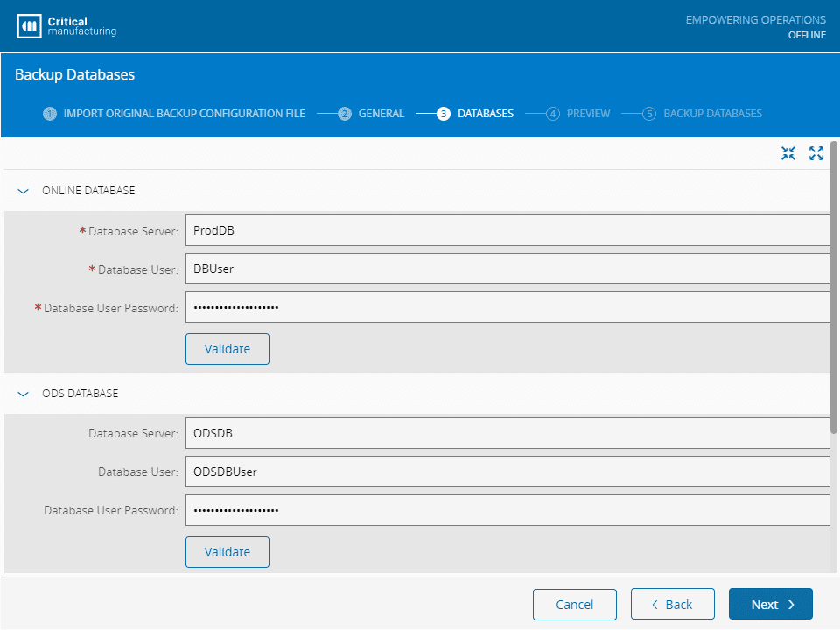Viewport: 840px width, 630px height.
Task: Click the ProdDB database server field
Action: [507, 231]
